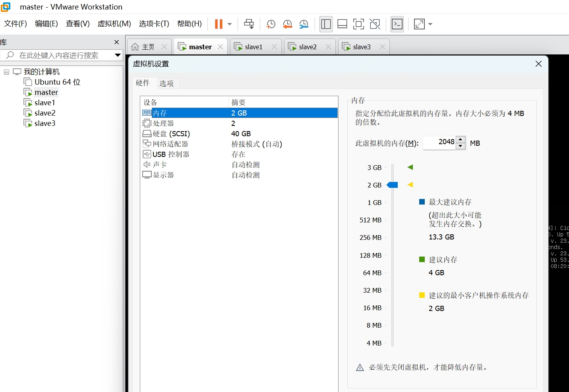This screenshot has height=392, width=569.
Task: Toggle the library sidebar view icon
Action: point(326,24)
